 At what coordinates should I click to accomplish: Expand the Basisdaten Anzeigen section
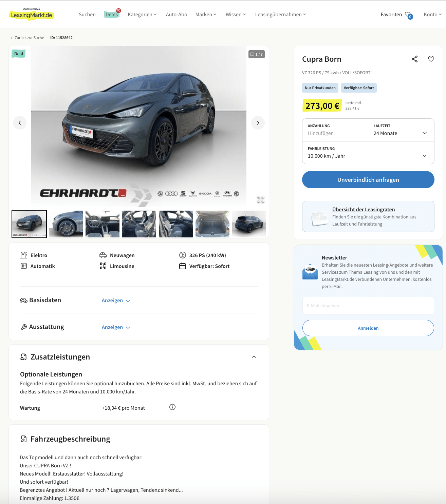tap(116, 301)
